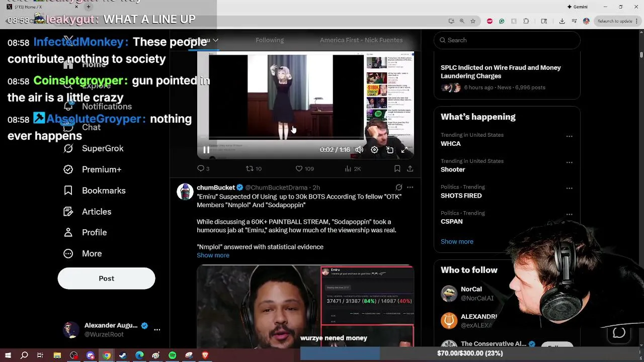This screenshot has height=362, width=644.
Task: Open Chrome Downloads
Action: (x=562, y=21)
